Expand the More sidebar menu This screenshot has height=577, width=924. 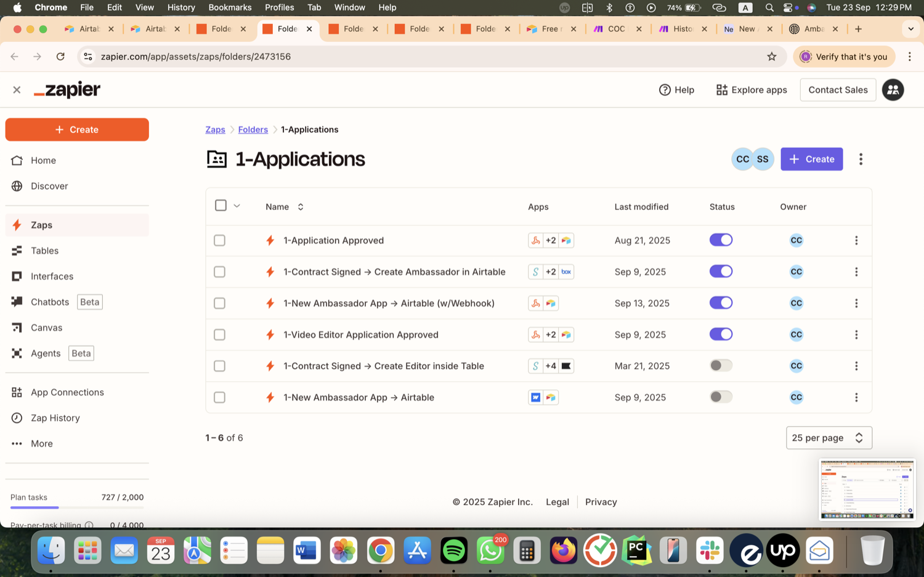77,443
